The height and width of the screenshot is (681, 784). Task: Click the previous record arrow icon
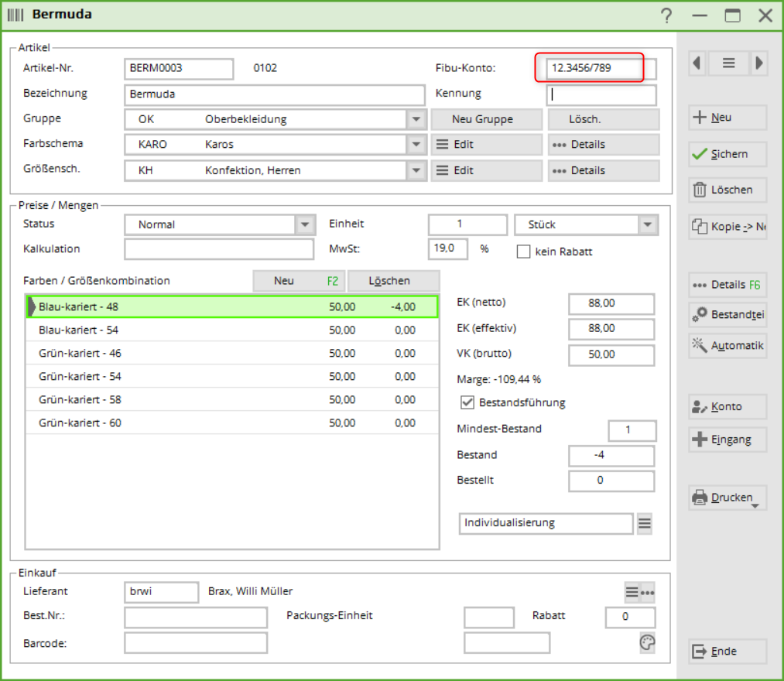698,63
